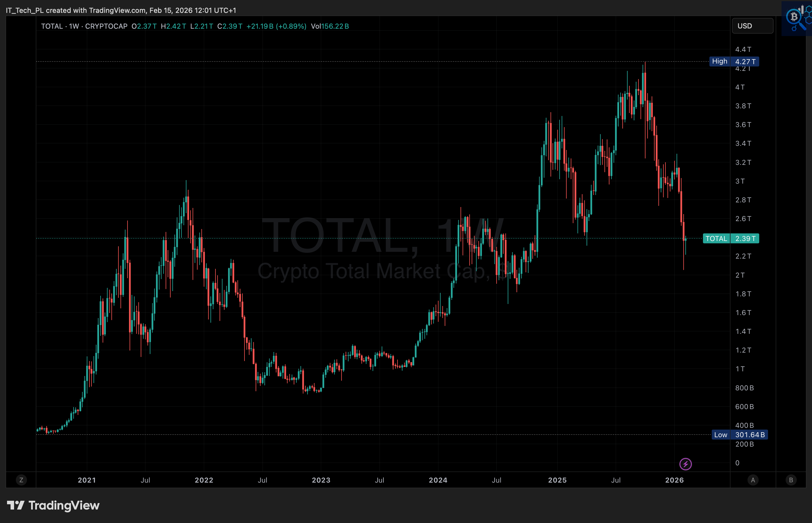This screenshot has height=523, width=812.
Task: Click the TOTAL · 1W · CRYPTOCAP legend title
Action: point(84,26)
